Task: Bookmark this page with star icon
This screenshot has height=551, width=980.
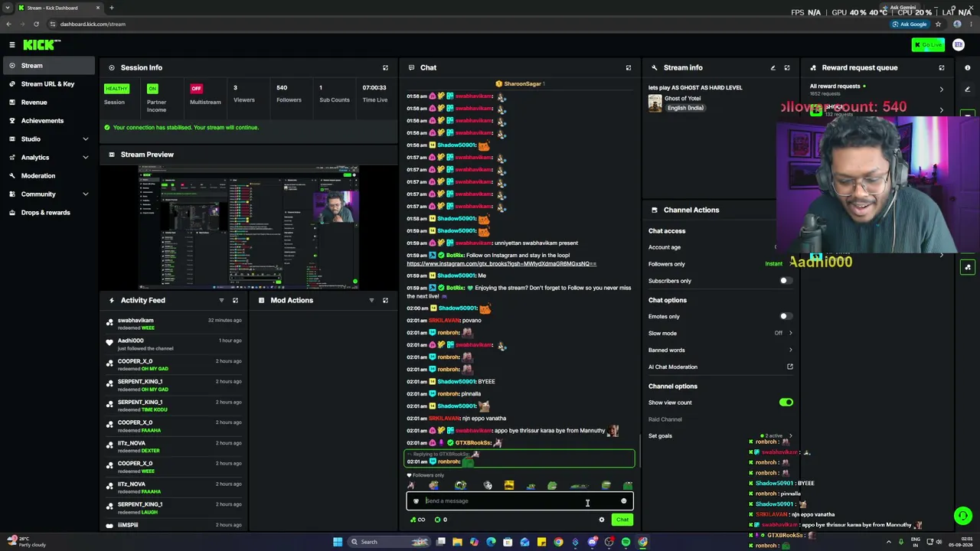Action: pyautogui.click(x=938, y=24)
